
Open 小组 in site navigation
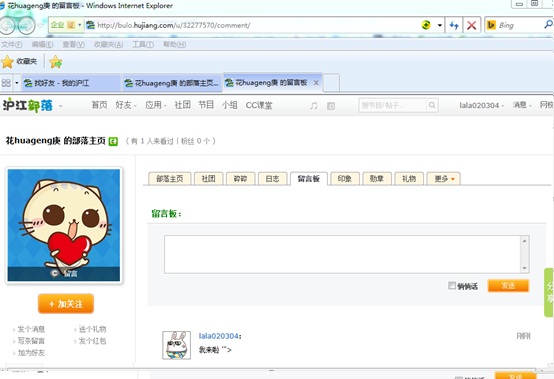(x=230, y=105)
